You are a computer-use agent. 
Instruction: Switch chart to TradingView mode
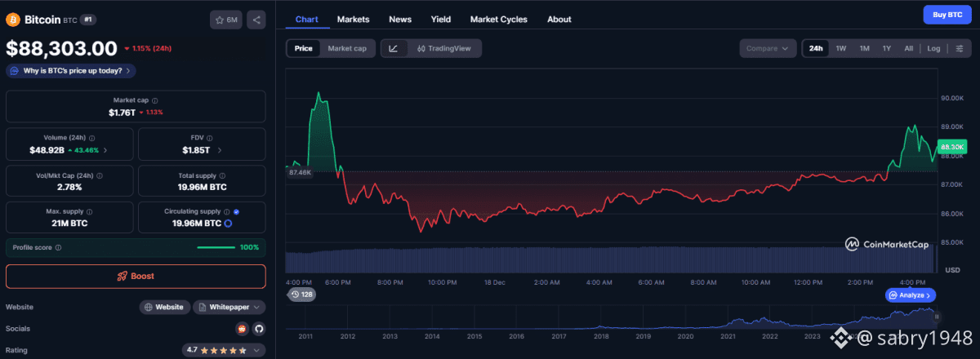(443, 49)
